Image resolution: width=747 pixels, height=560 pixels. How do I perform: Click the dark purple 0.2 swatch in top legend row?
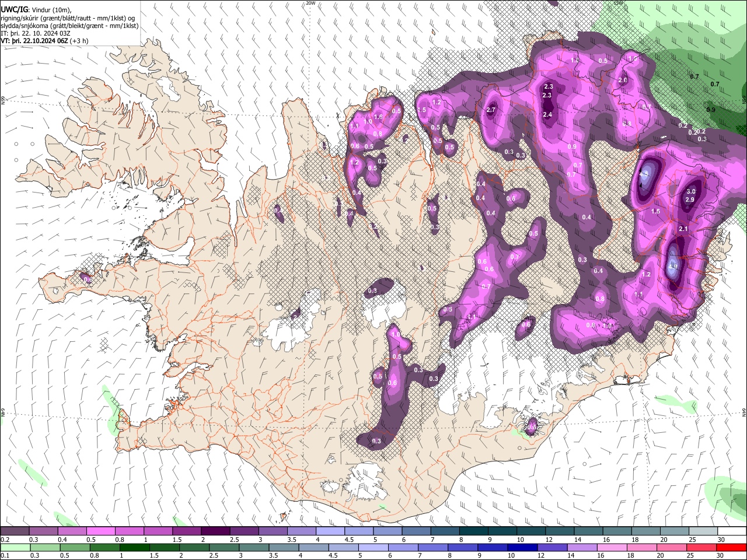[15, 531]
